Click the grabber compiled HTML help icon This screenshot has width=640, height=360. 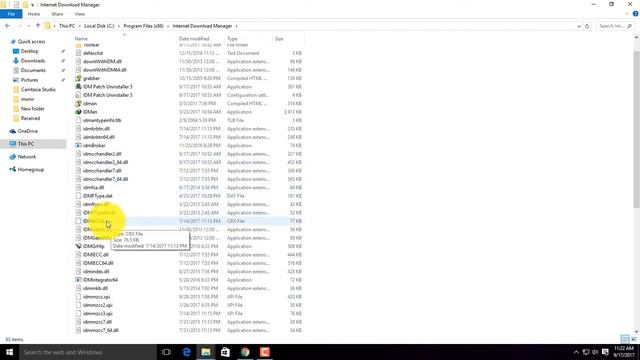(78, 78)
